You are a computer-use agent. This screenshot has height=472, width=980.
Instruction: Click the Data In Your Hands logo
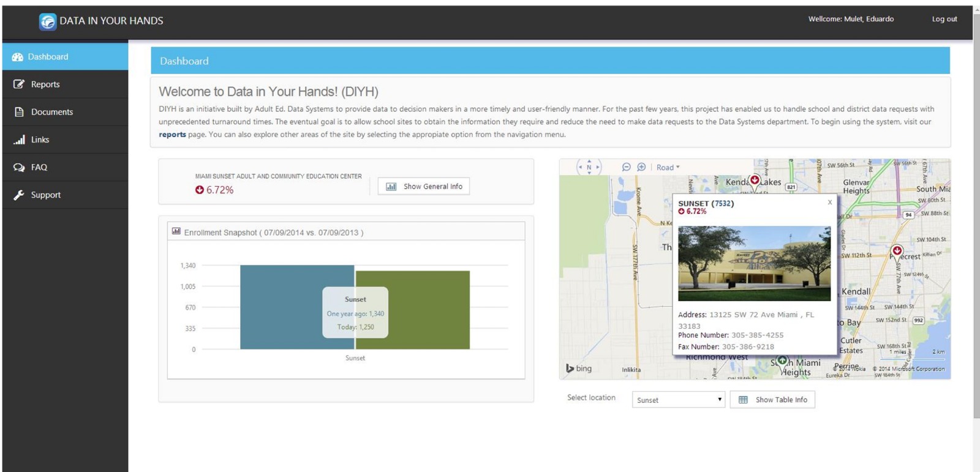click(48, 21)
